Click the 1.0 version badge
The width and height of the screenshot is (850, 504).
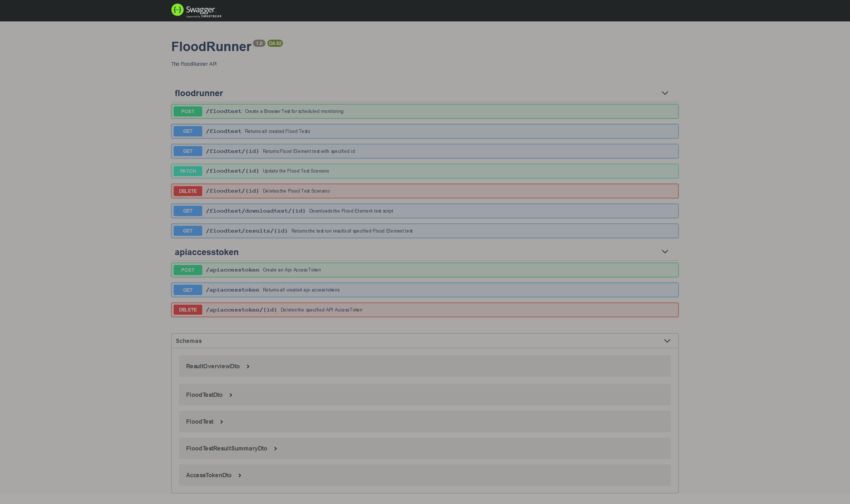pos(259,43)
